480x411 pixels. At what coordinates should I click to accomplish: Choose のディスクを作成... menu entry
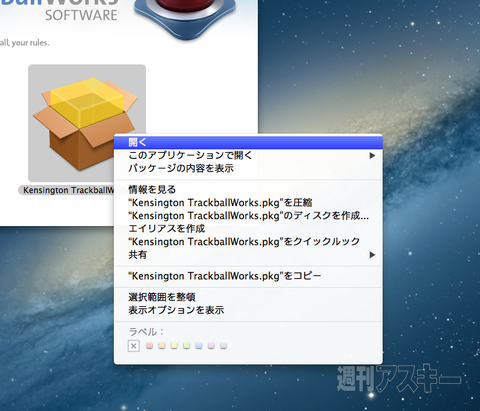pos(248,216)
